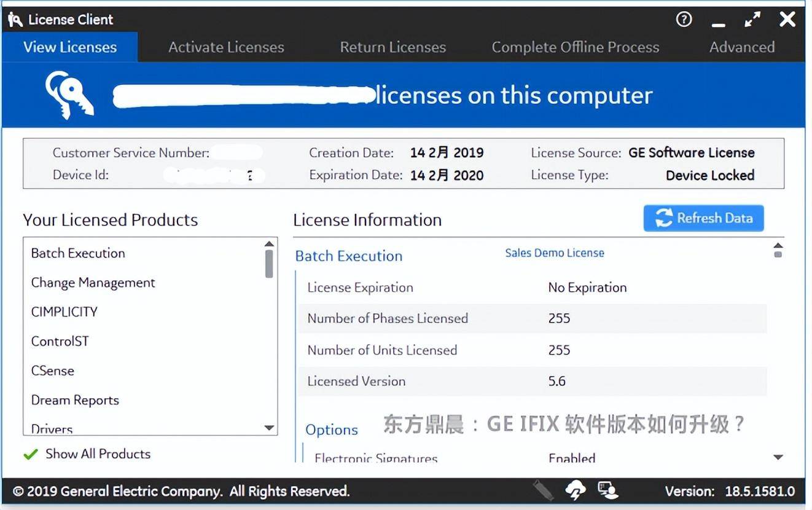This screenshot has width=812, height=510.
Task: Click the USB dongle icon in status bar
Action: tap(543, 490)
